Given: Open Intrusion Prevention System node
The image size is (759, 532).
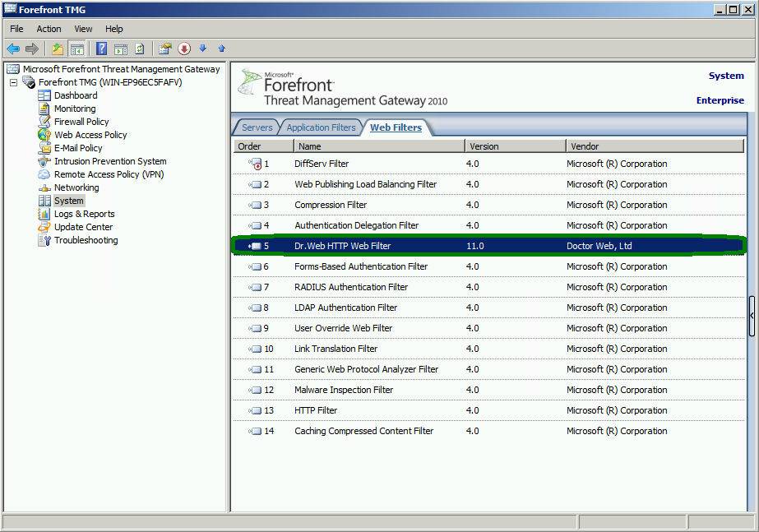Looking at the screenshot, I should point(110,161).
